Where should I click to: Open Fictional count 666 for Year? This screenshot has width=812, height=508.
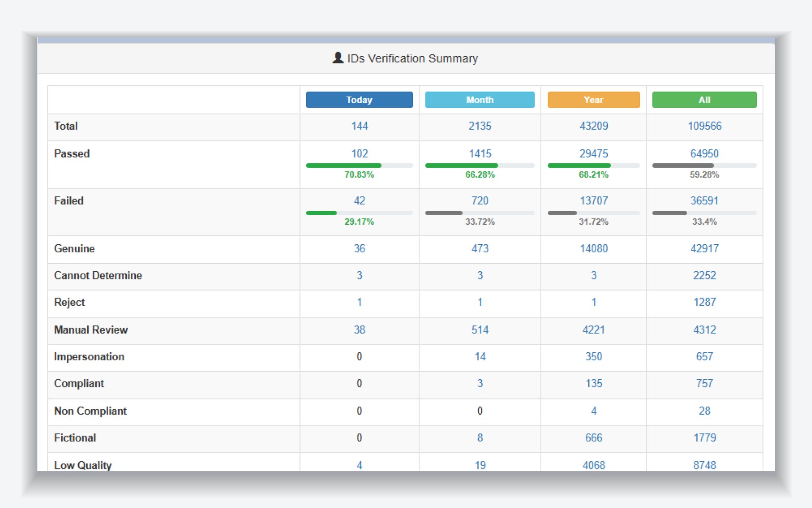coord(593,438)
